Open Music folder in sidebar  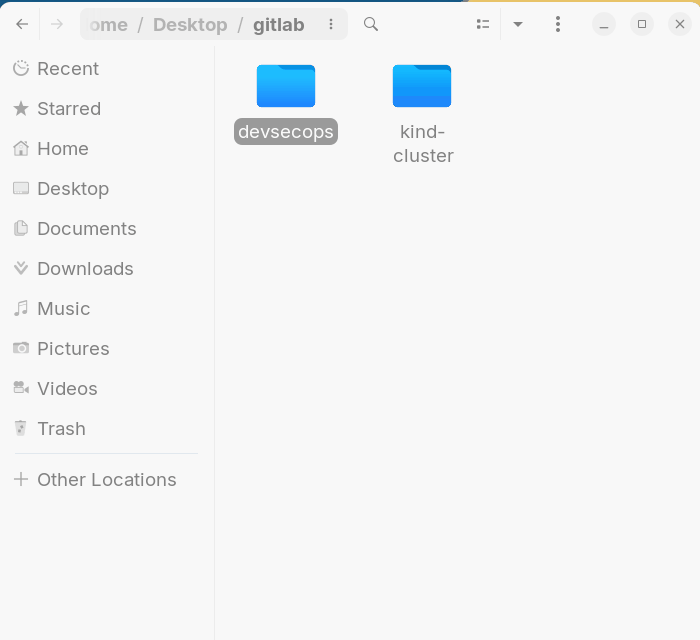63,309
